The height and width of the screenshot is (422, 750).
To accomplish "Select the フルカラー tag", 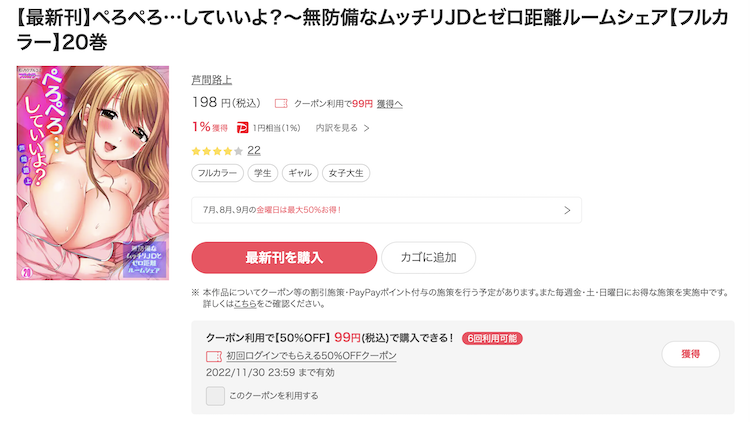I will (218, 173).
